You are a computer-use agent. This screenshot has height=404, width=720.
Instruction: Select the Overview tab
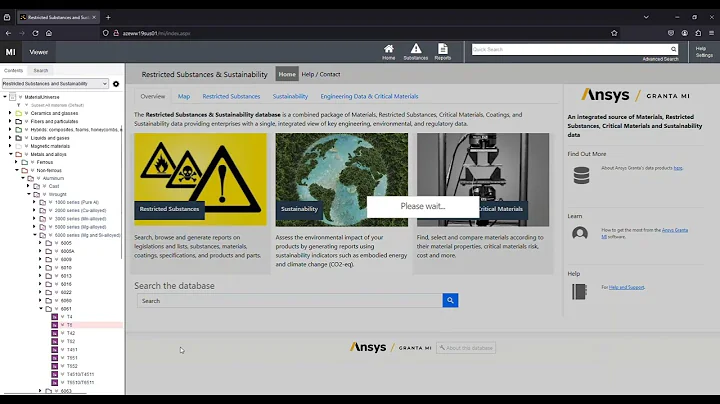pos(152,96)
